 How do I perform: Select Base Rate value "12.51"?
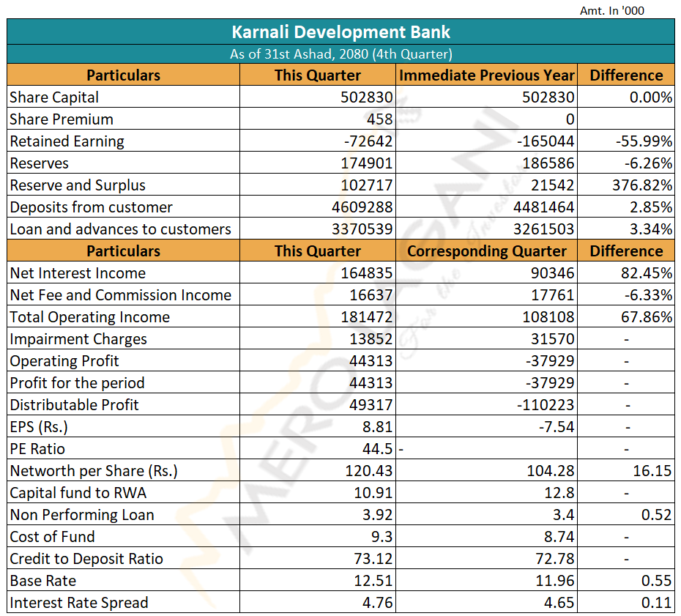373,581
